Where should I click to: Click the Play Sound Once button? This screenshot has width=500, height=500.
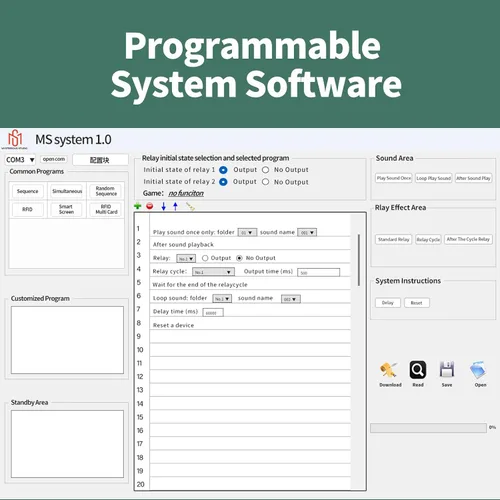point(394,178)
